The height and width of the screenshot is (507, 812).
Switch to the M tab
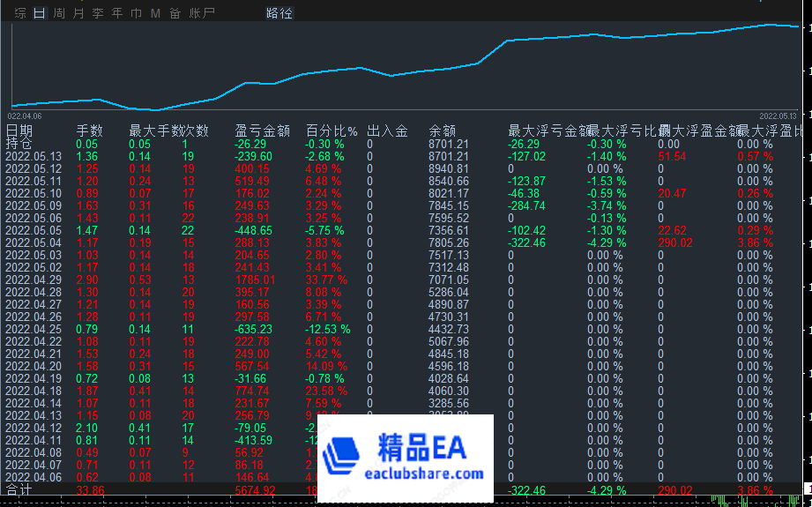click(155, 13)
